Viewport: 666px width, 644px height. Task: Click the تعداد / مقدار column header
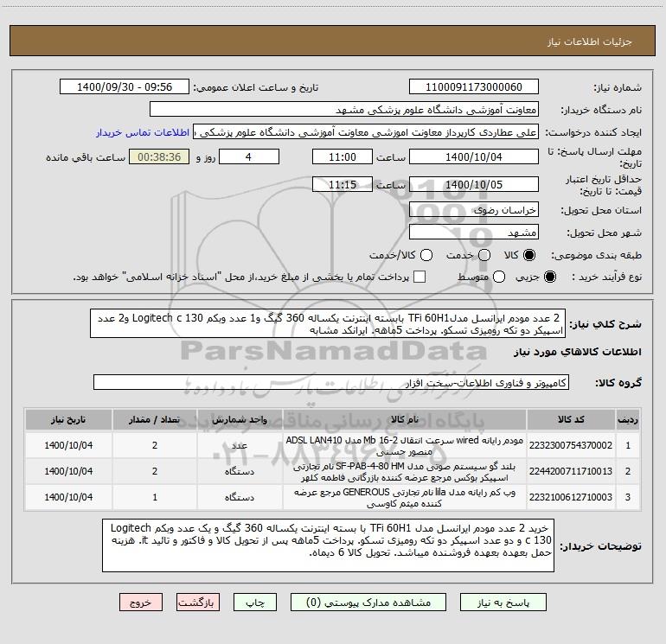pos(155,419)
